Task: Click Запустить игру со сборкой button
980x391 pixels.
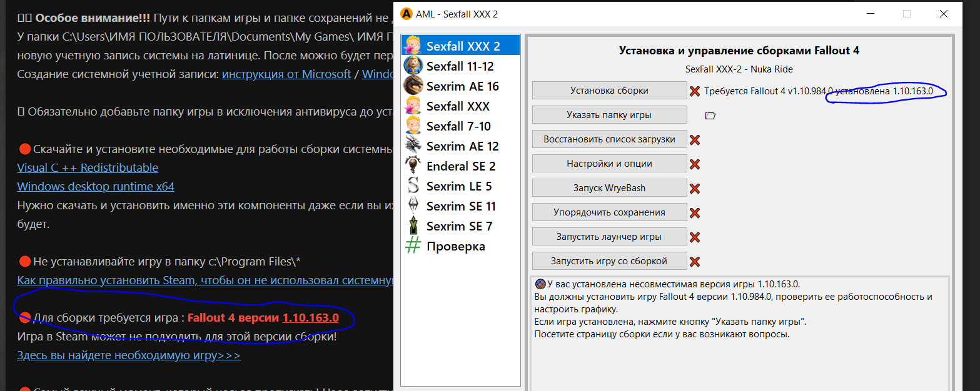Action: coord(609,261)
